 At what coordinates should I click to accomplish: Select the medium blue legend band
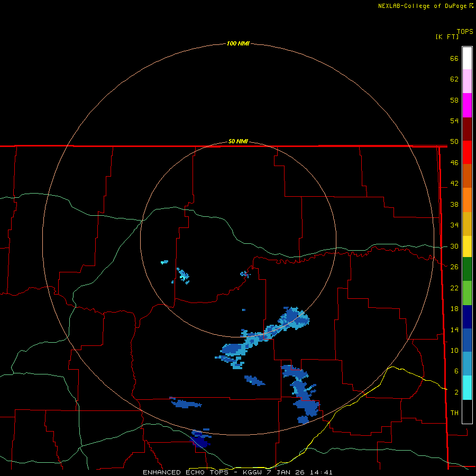pos(467,340)
